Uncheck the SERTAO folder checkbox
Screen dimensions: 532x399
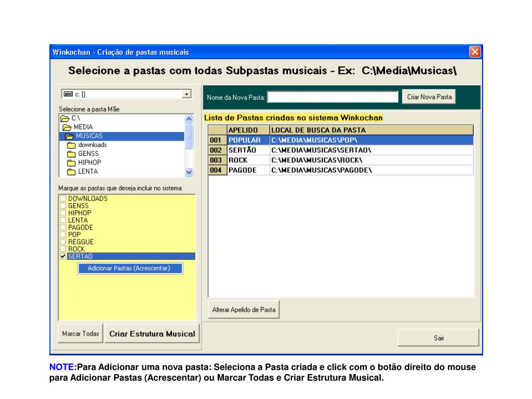coord(63,256)
